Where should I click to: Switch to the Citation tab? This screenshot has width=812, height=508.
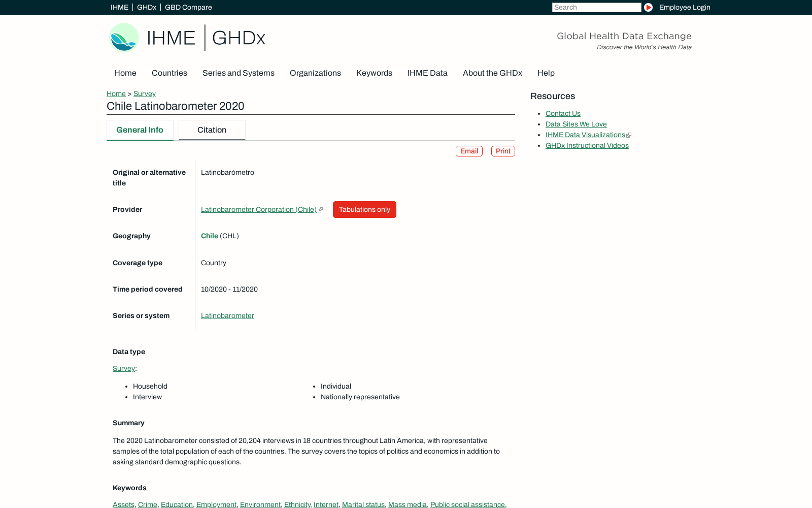pos(212,130)
